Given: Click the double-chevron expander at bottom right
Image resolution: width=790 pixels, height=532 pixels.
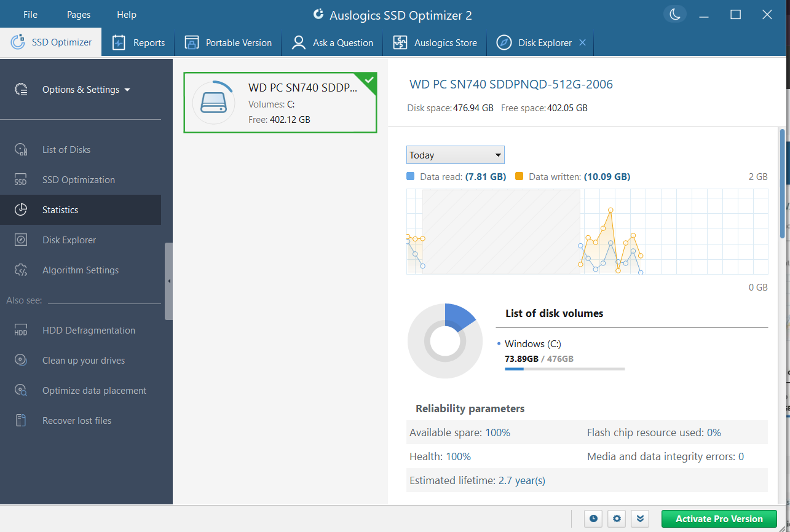Looking at the screenshot, I should click(x=639, y=518).
